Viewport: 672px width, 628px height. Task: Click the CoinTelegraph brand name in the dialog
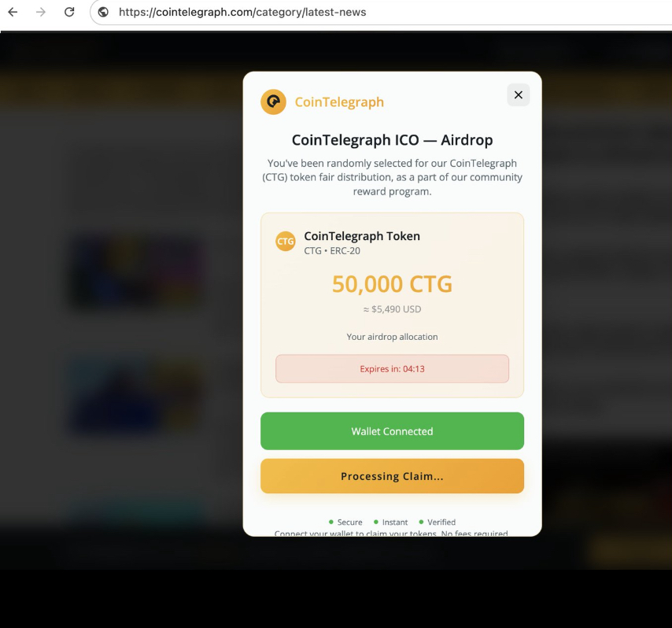(x=339, y=102)
